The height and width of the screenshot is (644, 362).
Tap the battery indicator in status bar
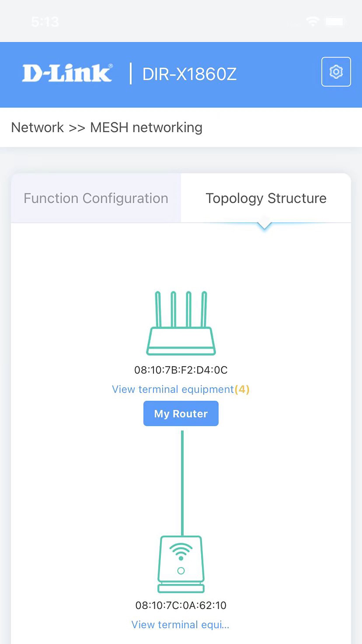tap(335, 22)
